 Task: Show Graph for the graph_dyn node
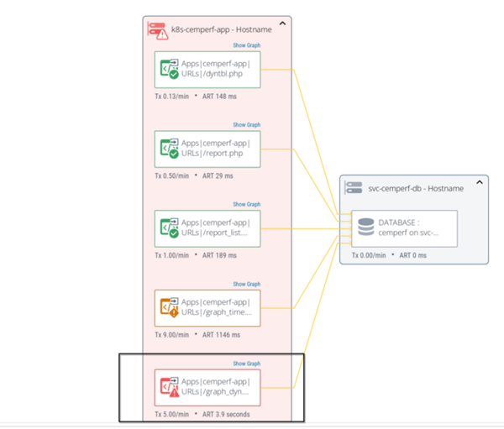[x=247, y=364]
